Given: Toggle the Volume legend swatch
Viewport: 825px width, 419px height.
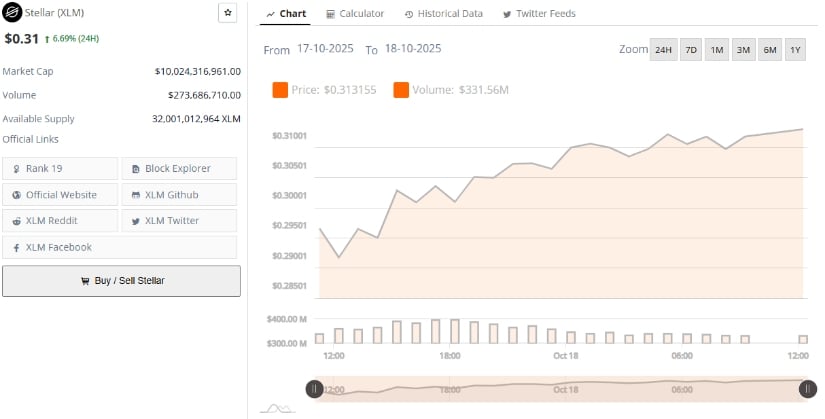Looking at the screenshot, I should pos(401,91).
